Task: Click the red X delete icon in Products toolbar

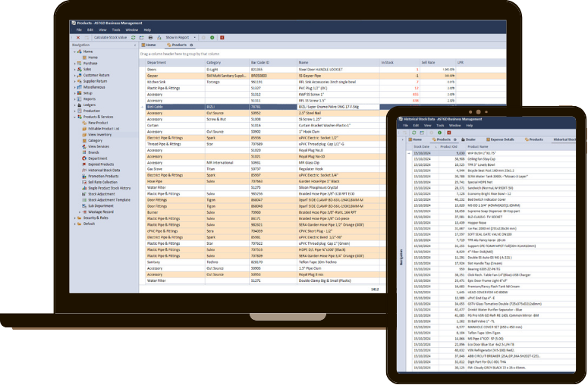Action: point(78,37)
